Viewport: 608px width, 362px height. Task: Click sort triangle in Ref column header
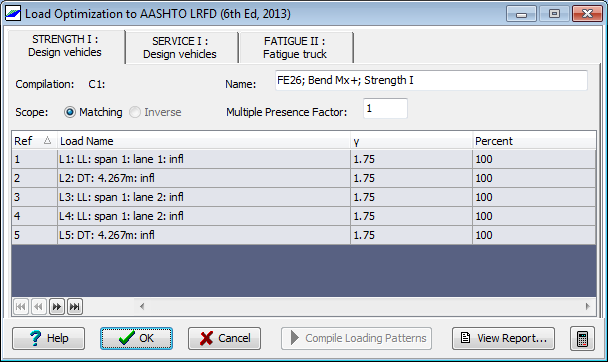(x=47, y=140)
